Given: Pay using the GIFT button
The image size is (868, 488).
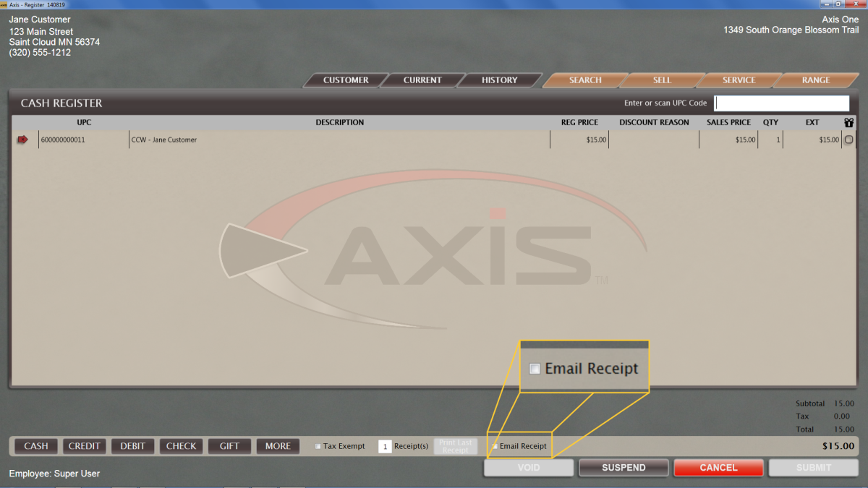Looking at the screenshot, I should (229, 446).
